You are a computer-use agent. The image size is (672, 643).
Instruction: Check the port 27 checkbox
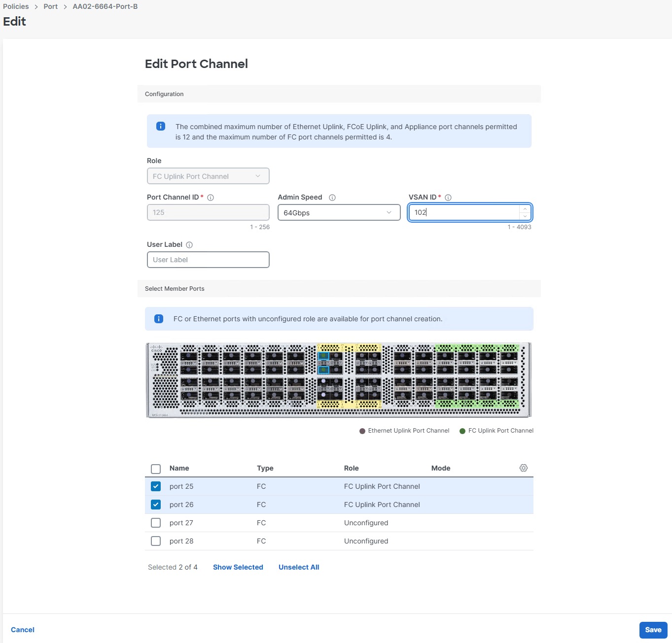pos(156,523)
